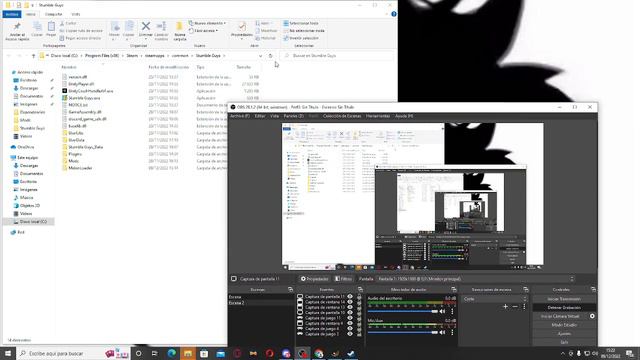Show hidden system tray icons chevron
This screenshot has width=640, height=360.
(563, 353)
